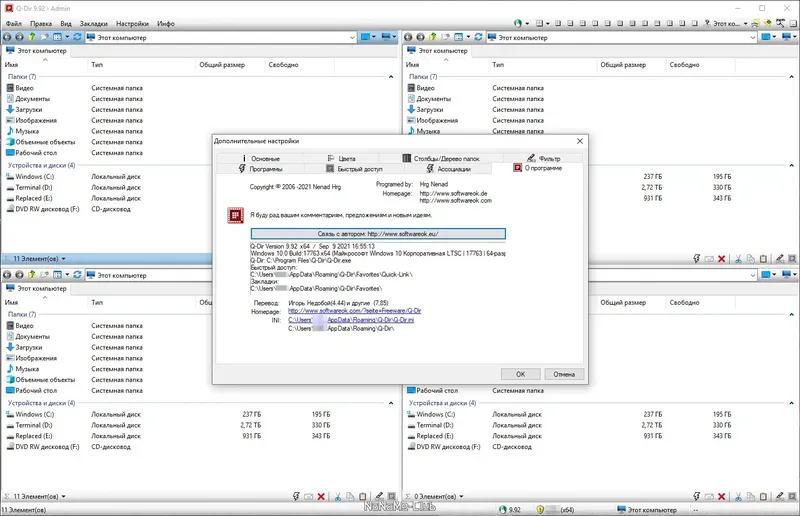The width and height of the screenshot is (800, 516).
Task: Switch to the Цвета tab
Action: 341,158
